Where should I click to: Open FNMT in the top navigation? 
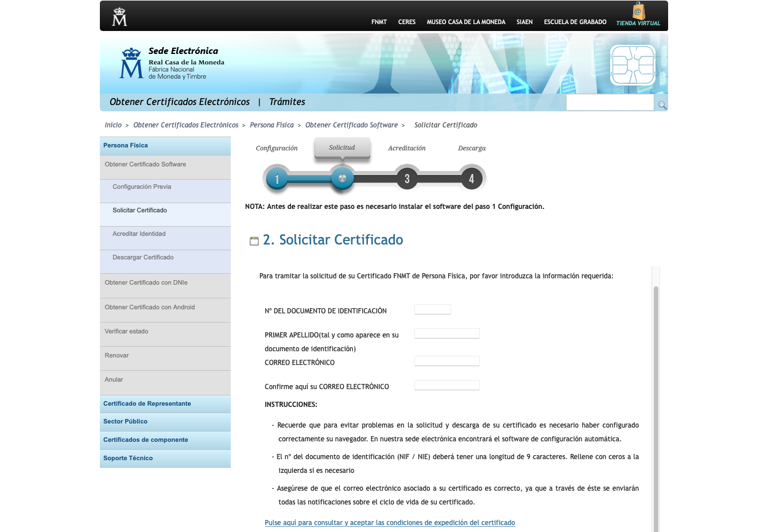pyautogui.click(x=379, y=22)
